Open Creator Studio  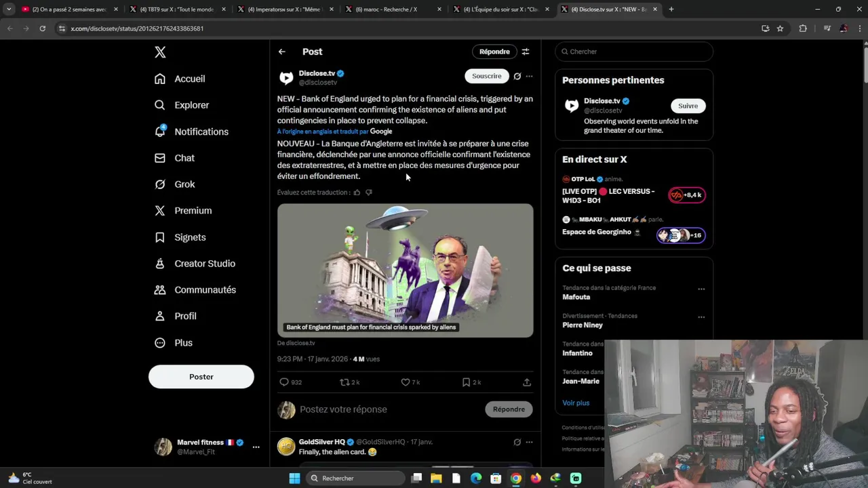195,264
